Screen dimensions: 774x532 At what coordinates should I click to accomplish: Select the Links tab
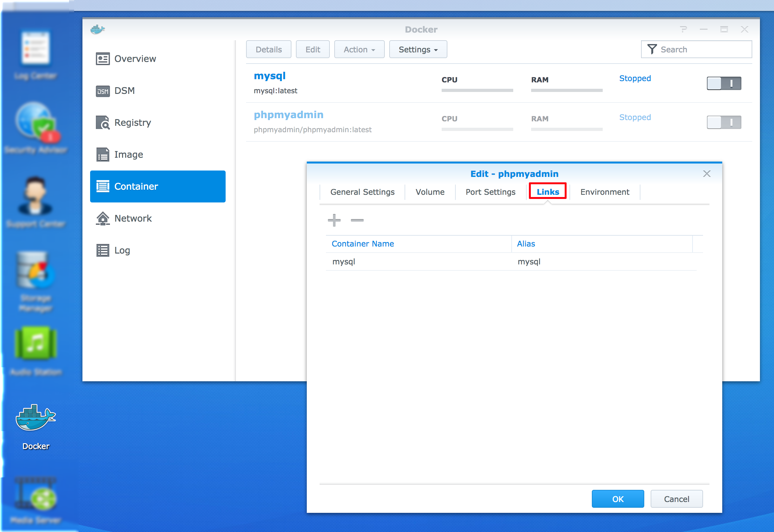548,192
